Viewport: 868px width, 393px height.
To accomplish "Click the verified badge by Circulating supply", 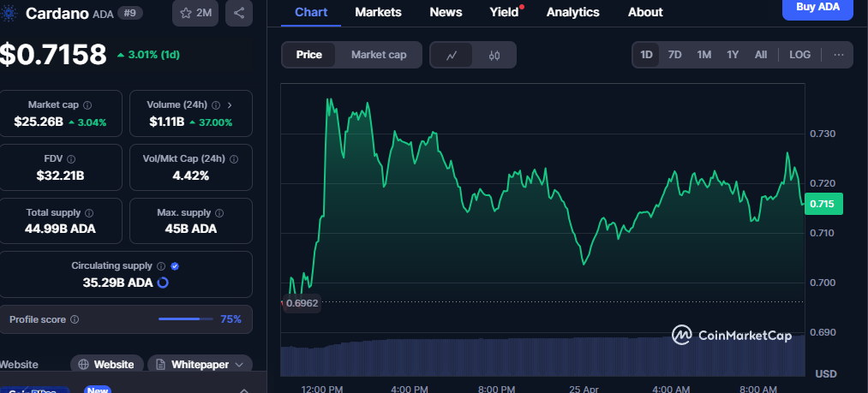I will click(x=175, y=265).
